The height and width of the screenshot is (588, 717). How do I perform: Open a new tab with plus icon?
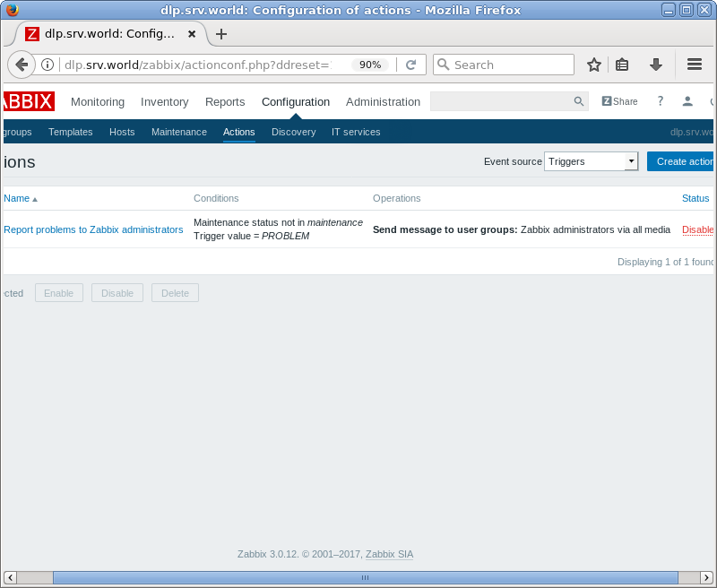(x=221, y=34)
